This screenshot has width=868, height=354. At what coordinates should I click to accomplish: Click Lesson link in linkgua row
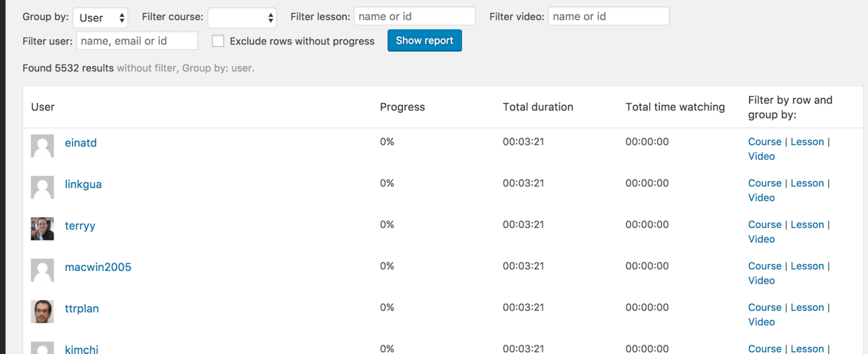pyautogui.click(x=807, y=183)
